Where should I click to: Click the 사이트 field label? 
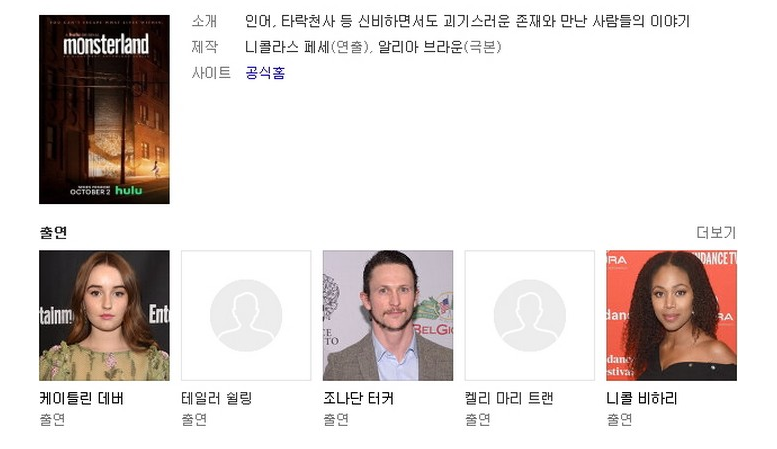click(x=211, y=73)
